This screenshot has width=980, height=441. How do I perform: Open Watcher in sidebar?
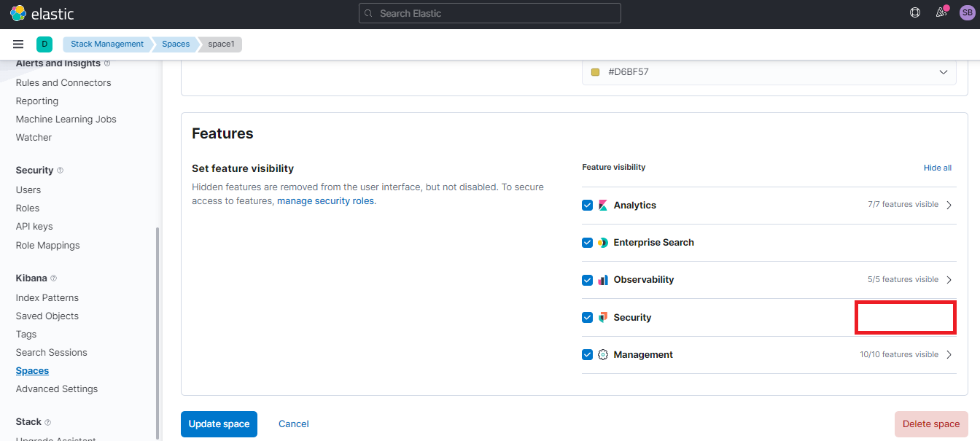[34, 138]
